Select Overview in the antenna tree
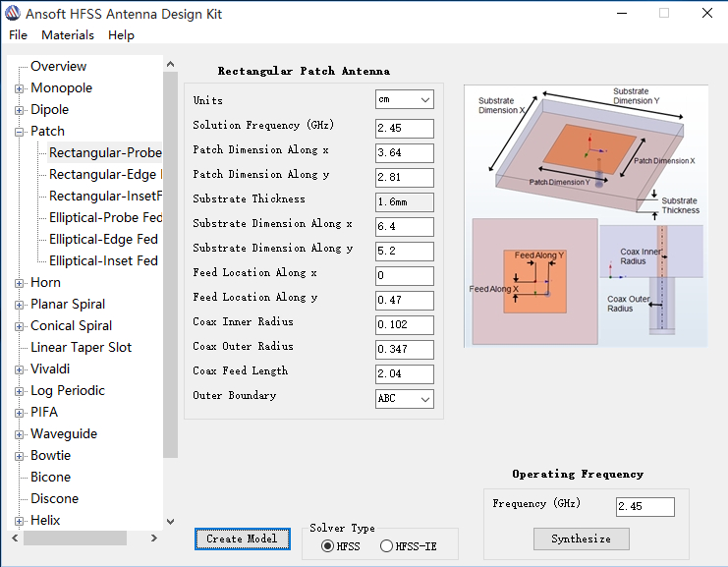728x567 pixels. pos(59,67)
